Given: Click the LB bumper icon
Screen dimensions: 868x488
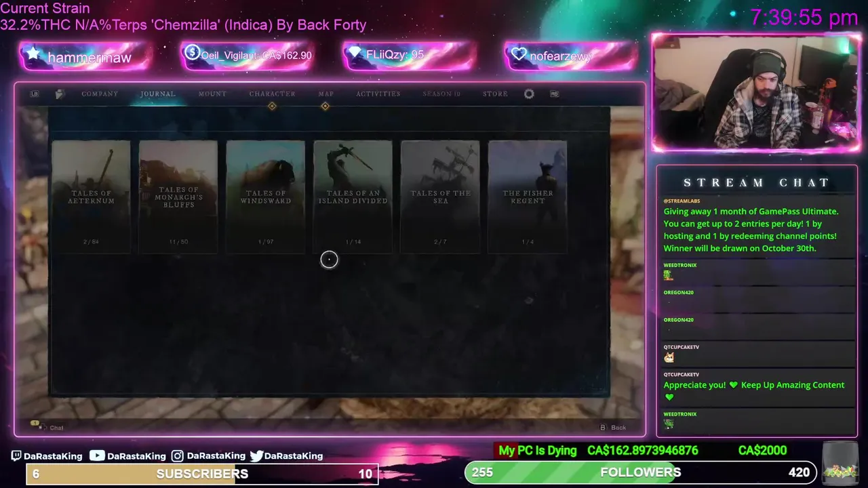Looking at the screenshot, I should point(35,94).
